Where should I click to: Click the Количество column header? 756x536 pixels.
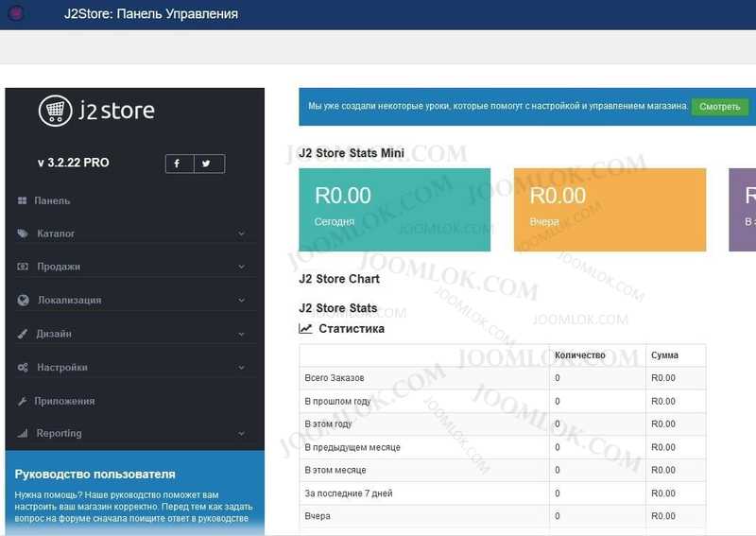tap(580, 355)
